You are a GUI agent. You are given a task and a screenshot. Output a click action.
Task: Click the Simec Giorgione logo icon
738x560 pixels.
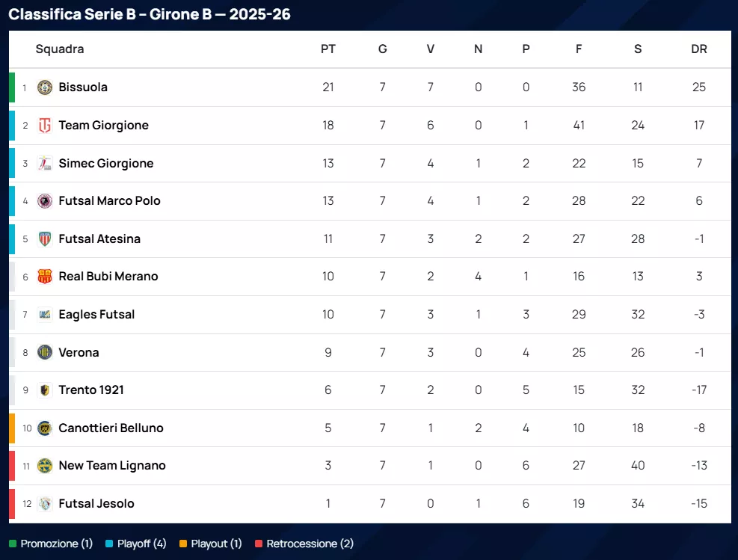[45, 163]
